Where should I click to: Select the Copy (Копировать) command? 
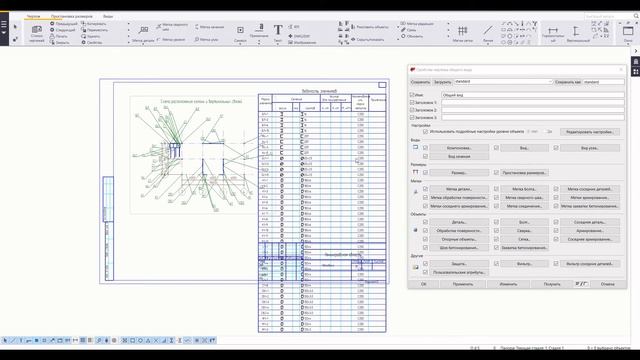(x=93, y=24)
